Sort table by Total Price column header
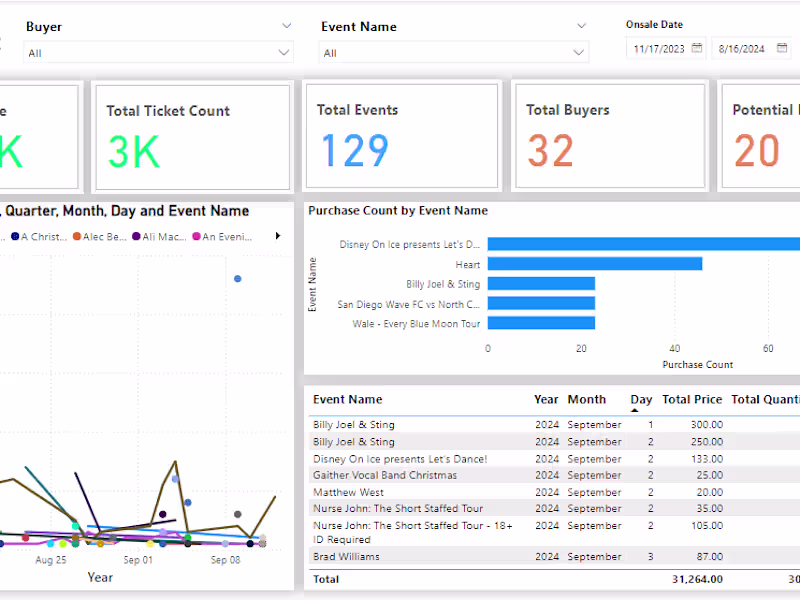 pyautogui.click(x=692, y=399)
